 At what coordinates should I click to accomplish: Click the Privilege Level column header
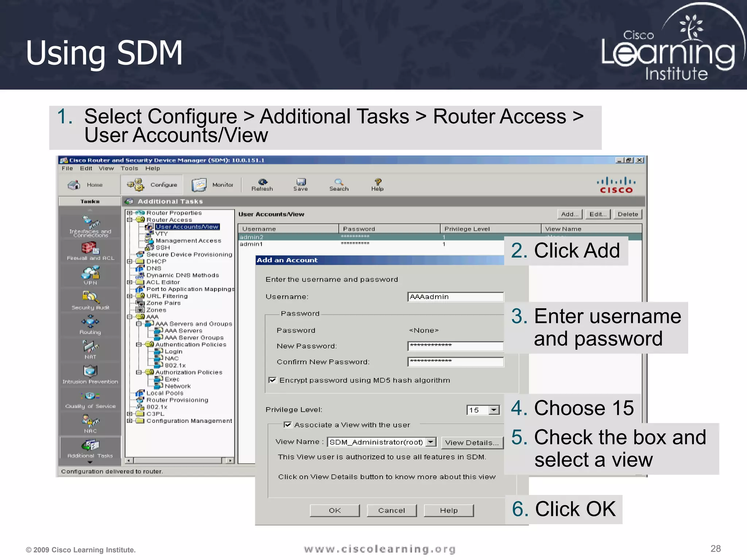[x=491, y=229]
